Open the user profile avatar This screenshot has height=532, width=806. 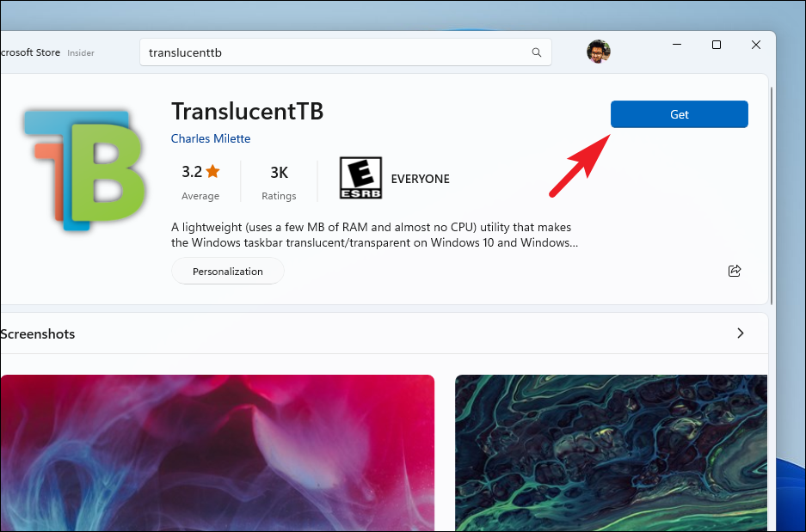click(599, 52)
